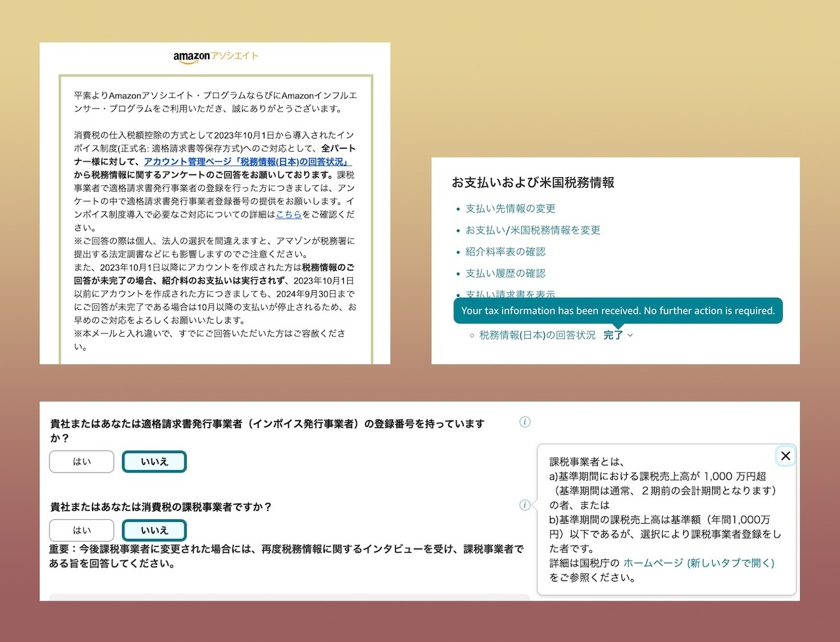The image size is (840, 642).
Task: Follow the こちら link in the email
Action: (289, 214)
